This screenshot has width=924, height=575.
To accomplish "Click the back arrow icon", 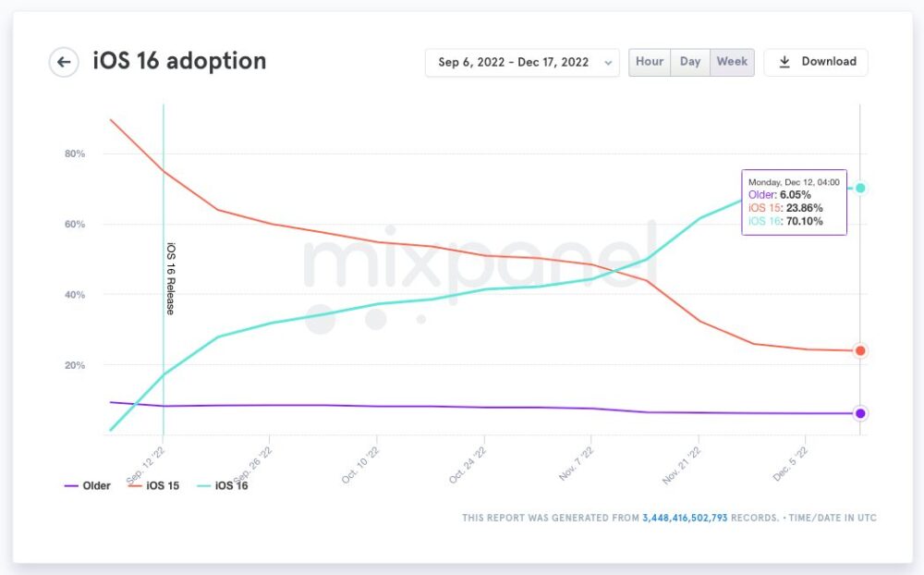I will click(63, 62).
